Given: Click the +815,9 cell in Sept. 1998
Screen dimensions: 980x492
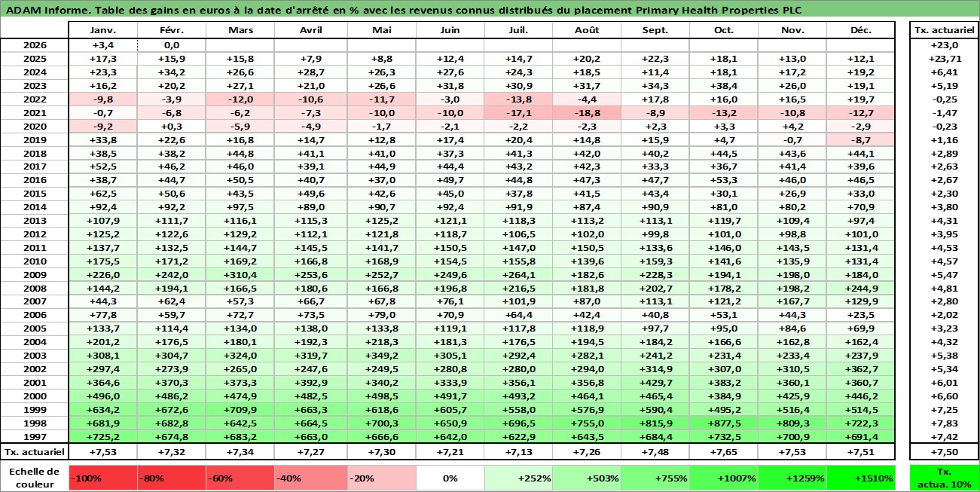Looking at the screenshot, I should click(655, 423).
